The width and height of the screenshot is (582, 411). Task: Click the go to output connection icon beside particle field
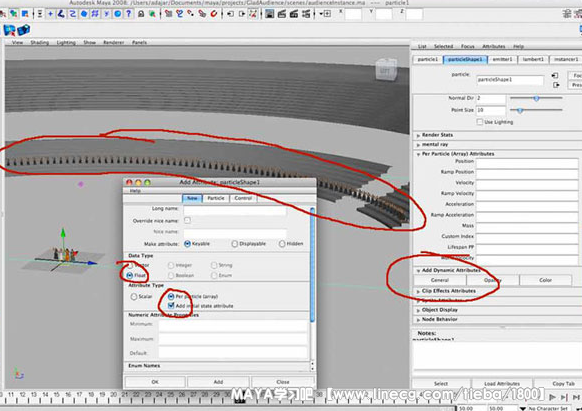pos(556,85)
